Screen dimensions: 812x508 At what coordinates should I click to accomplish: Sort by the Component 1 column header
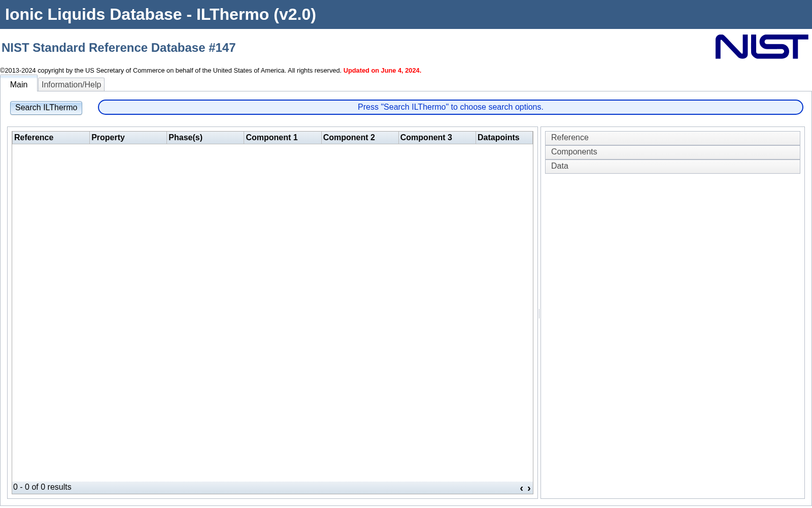point(282,138)
